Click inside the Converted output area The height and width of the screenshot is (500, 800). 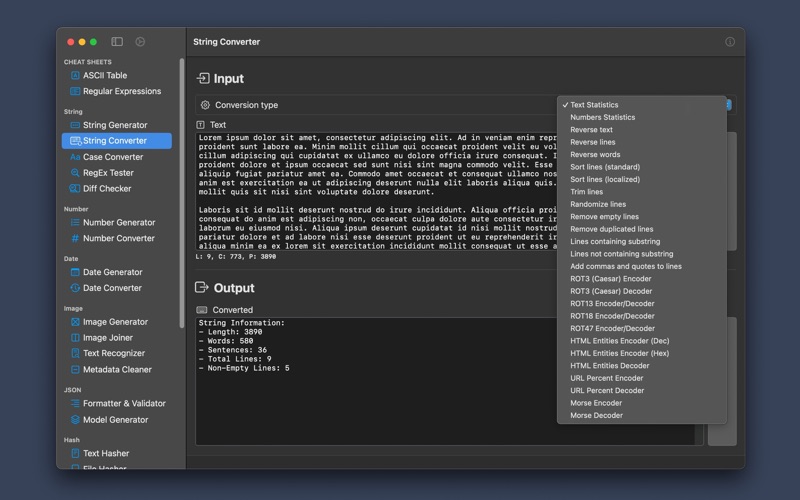click(377, 381)
